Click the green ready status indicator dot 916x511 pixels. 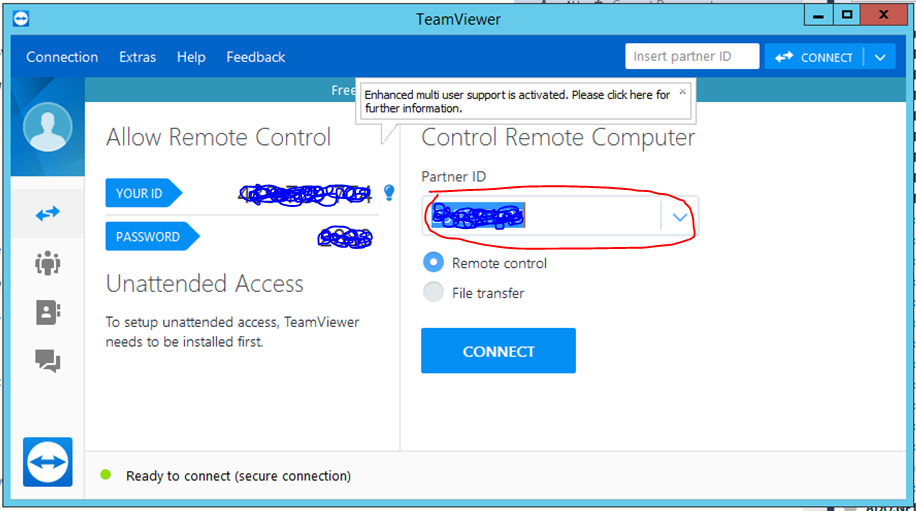[106, 475]
